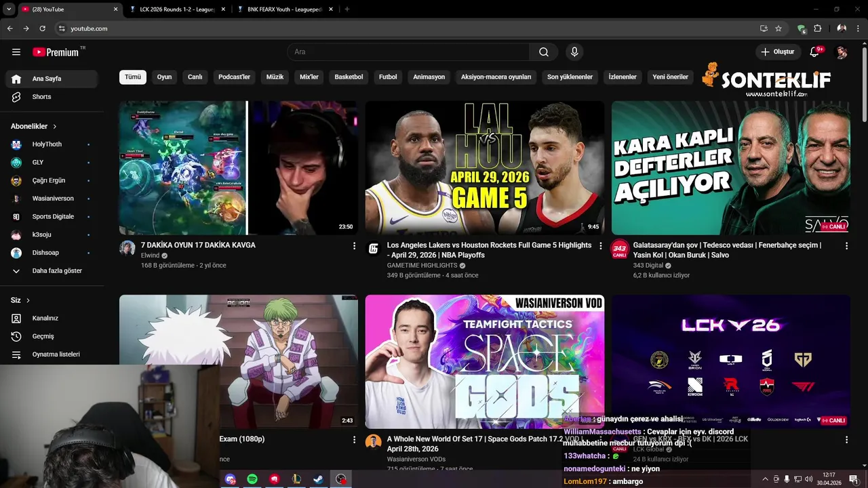Screen dimensions: 868x488
Task: Open Steam from the taskbar
Action: 318,479
